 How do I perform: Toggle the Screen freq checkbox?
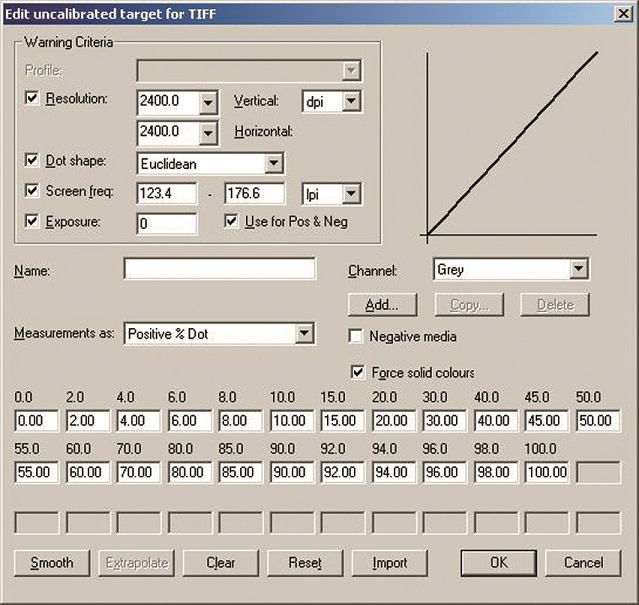click(32, 192)
